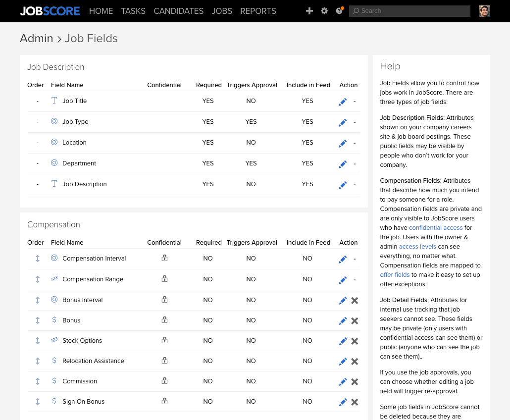Click the reorder handle for Compensation Range
The width and height of the screenshot is (510, 420).
38,279
